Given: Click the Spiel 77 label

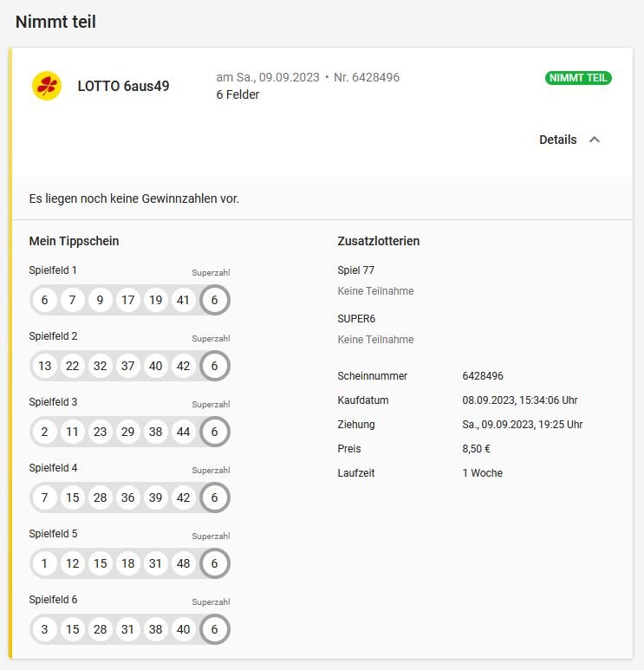Looking at the screenshot, I should point(355,270).
